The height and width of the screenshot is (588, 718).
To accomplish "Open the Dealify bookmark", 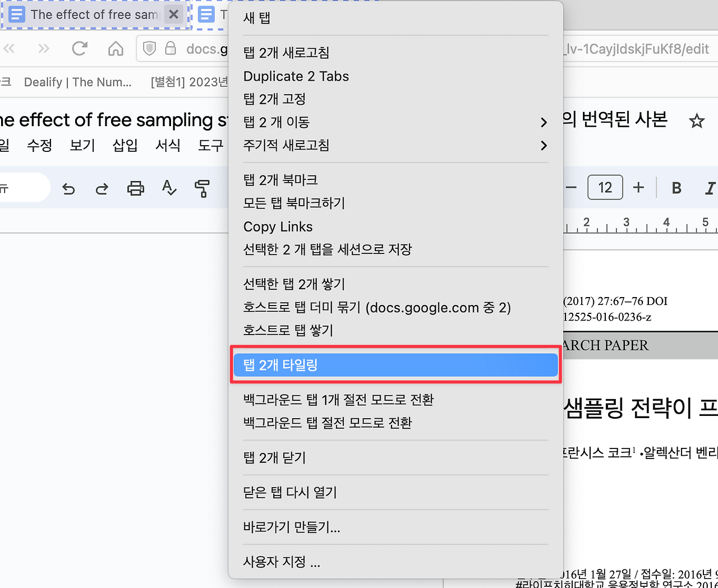I will pos(77,82).
